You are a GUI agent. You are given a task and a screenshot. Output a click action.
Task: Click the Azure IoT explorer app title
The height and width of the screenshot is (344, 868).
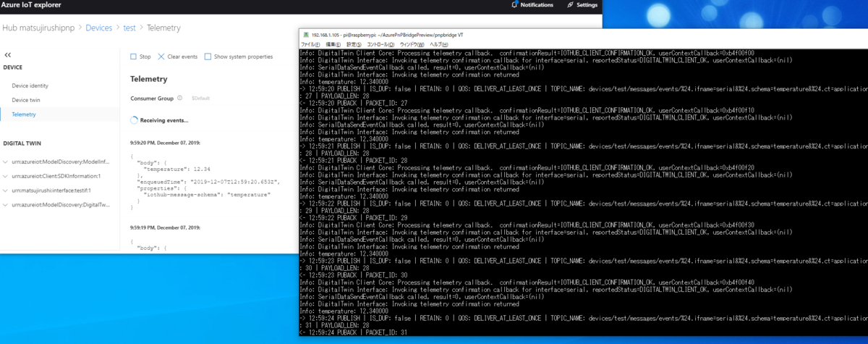tap(30, 5)
